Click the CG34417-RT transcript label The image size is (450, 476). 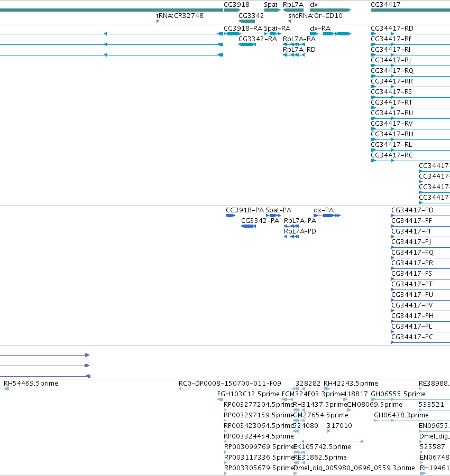[x=391, y=102]
